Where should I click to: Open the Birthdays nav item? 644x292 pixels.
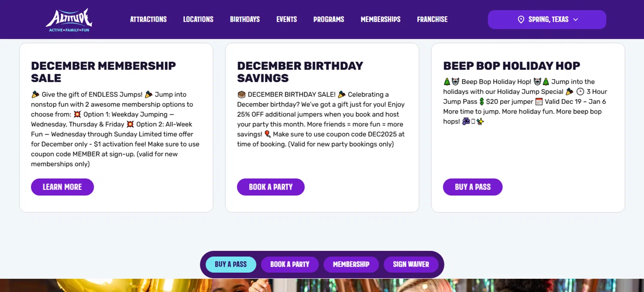245,19
